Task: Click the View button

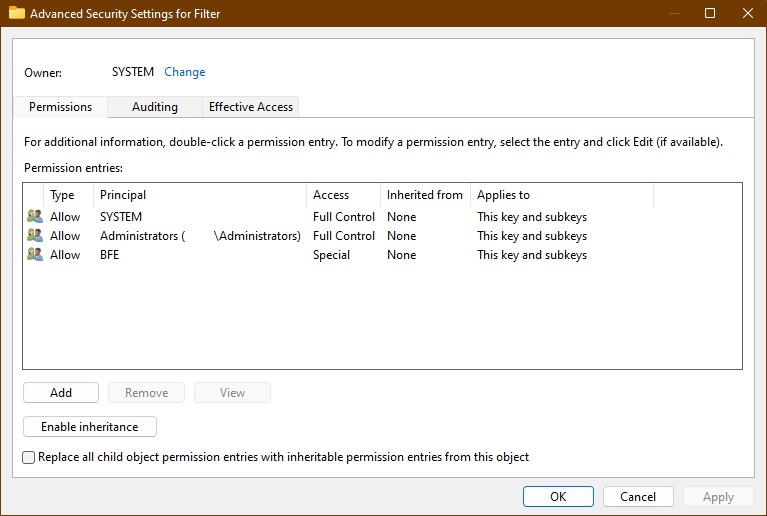Action: click(232, 392)
